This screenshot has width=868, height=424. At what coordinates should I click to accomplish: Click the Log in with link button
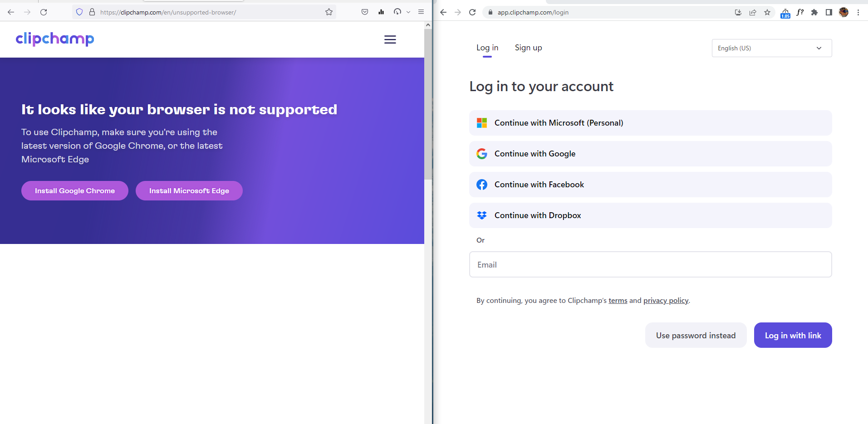coord(792,335)
